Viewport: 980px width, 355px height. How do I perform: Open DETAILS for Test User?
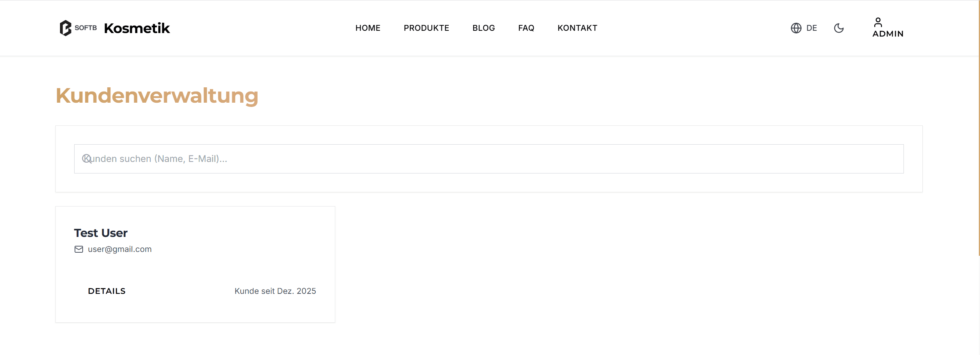tap(106, 291)
